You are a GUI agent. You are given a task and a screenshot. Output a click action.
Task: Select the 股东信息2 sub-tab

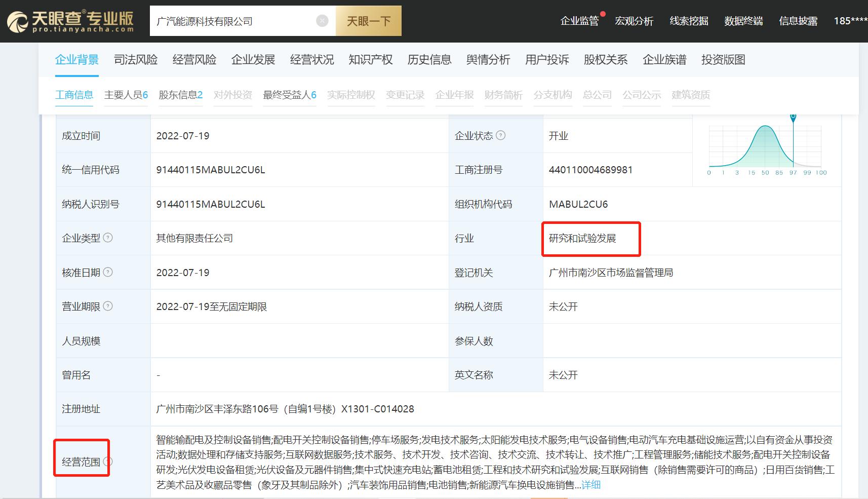pyautogui.click(x=181, y=95)
